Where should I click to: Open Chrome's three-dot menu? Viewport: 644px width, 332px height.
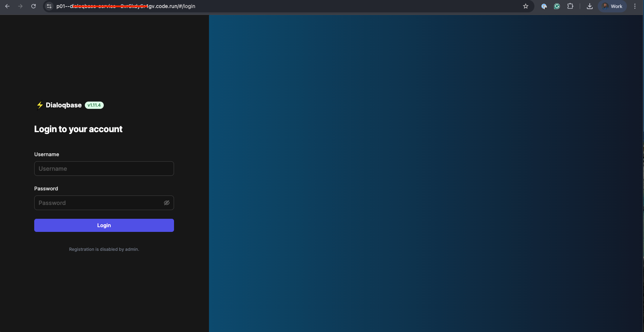click(x=635, y=6)
